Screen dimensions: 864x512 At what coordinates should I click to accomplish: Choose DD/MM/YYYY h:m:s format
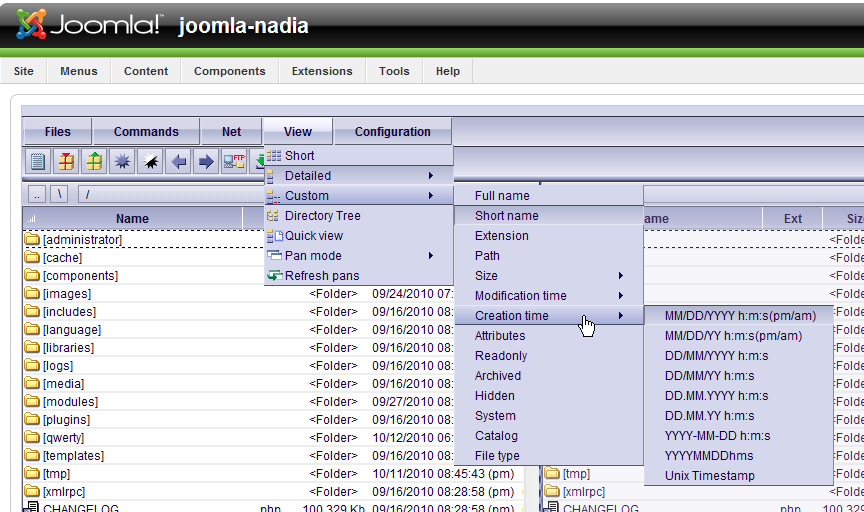click(x=738, y=355)
